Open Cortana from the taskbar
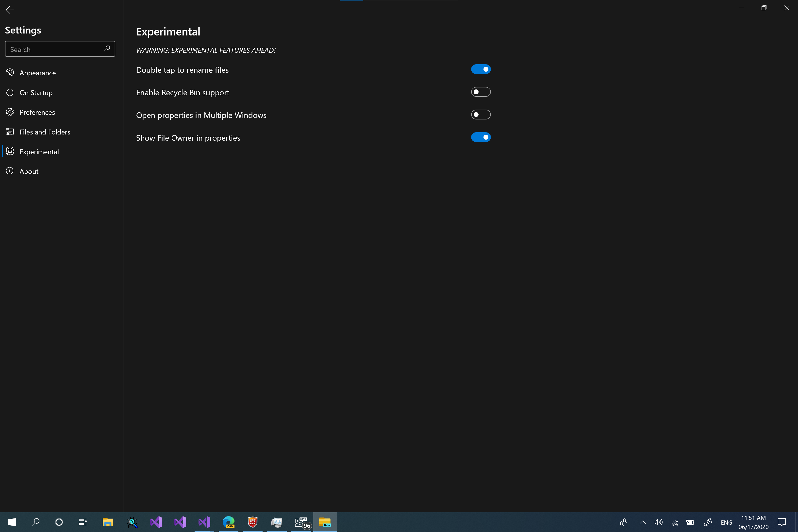 (59, 522)
